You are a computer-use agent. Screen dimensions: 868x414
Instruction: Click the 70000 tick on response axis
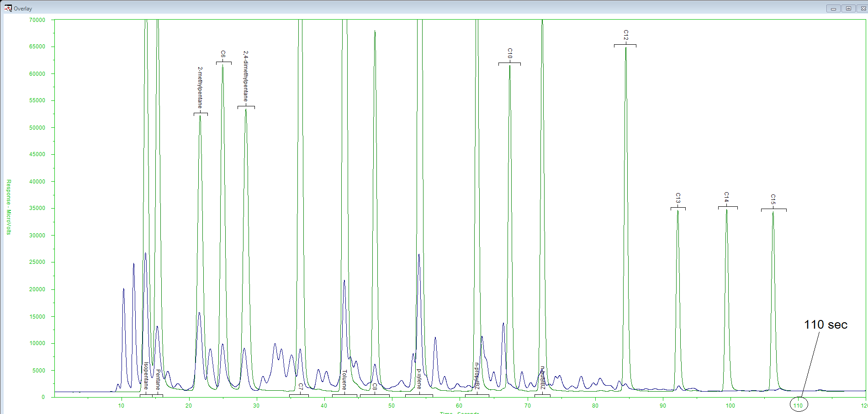point(37,20)
